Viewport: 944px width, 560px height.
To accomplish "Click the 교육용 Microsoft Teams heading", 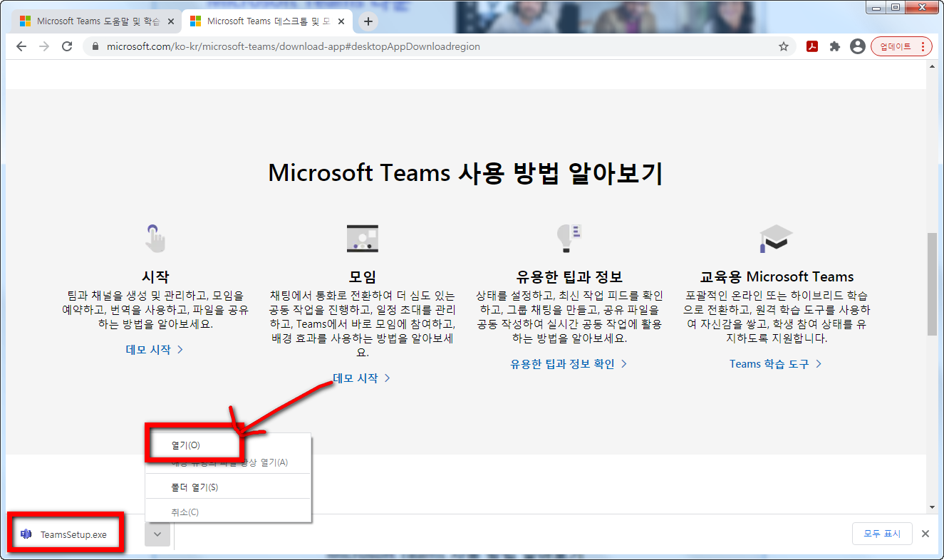I will coord(777,277).
